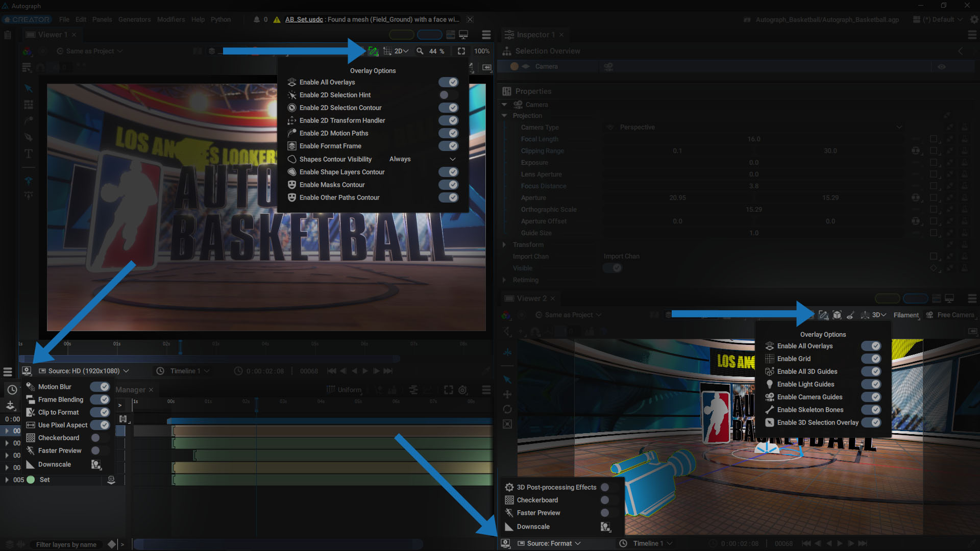Switch to the Viewer 2 tab
Viewport: 980px width, 551px height.
pos(531,298)
